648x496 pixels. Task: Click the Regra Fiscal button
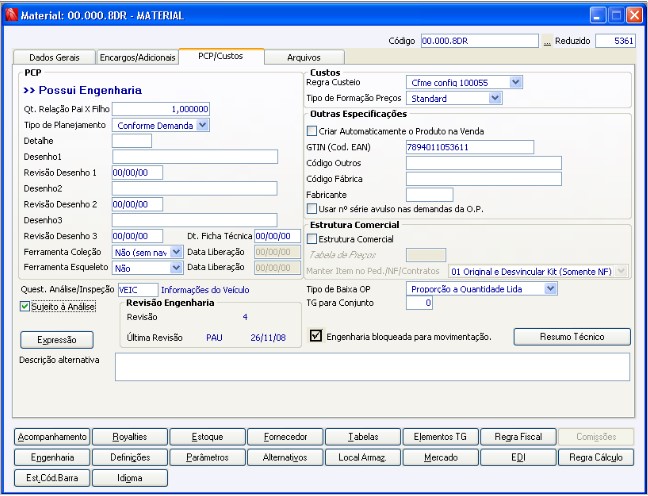point(517,437)
